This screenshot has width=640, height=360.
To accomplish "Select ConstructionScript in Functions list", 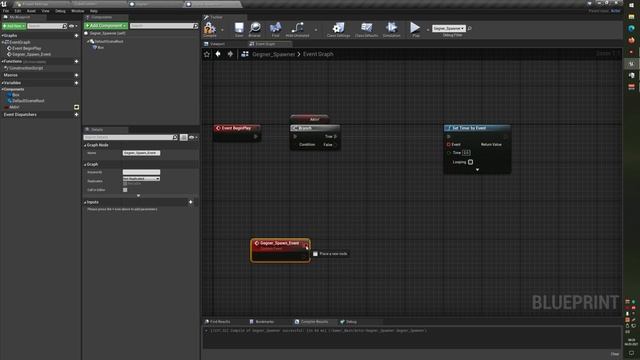I will [x=26, y=68].
